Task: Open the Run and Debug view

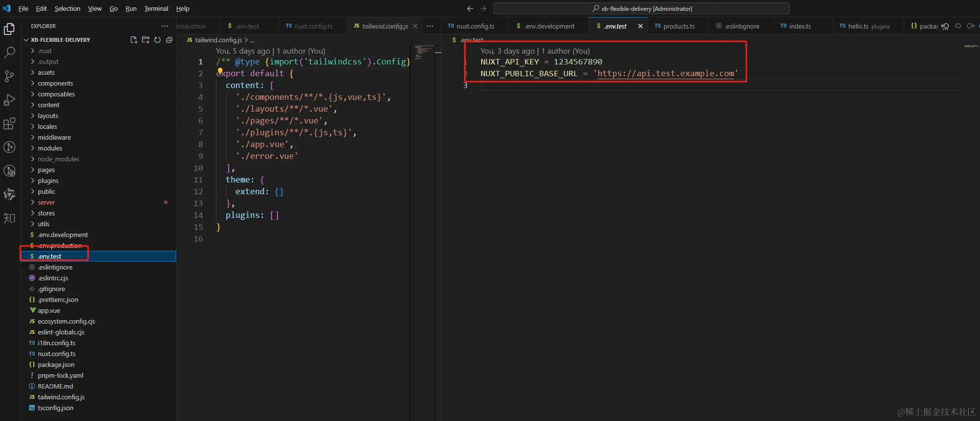Action: click(9, 100)
